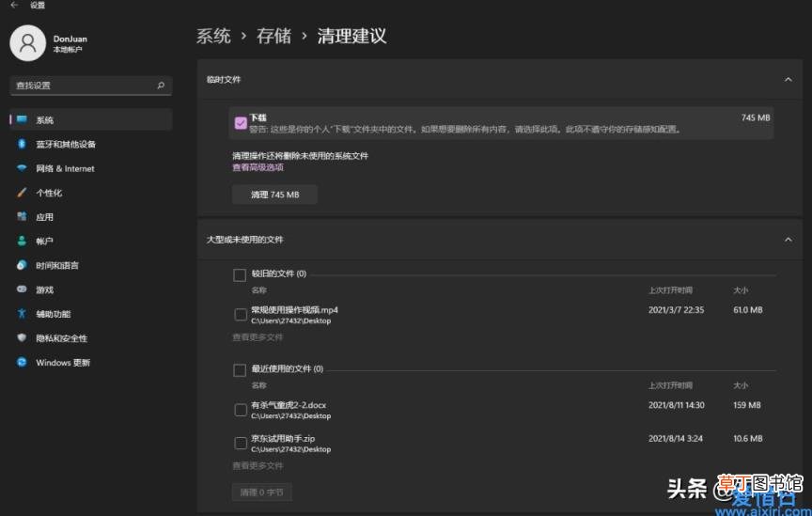Click file name 有杀气童虎2-2.docx

point(289,405)
